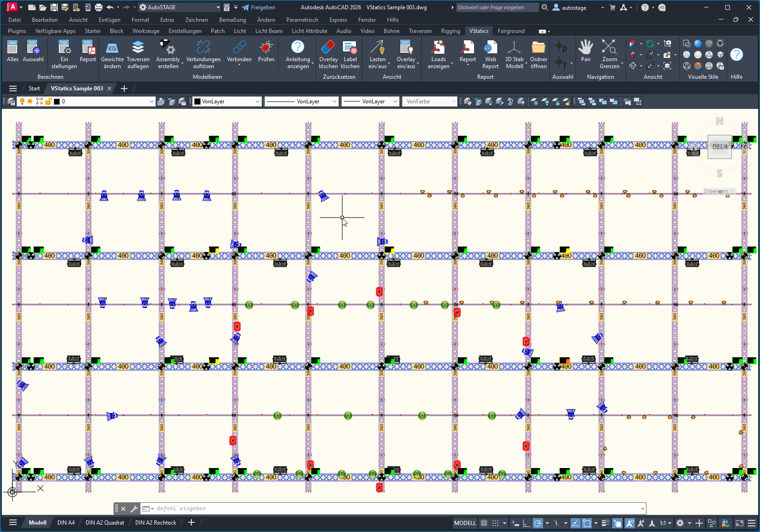Toggle grid display in status bar
This screenshot has height=532, width=760.
(484, 523)
